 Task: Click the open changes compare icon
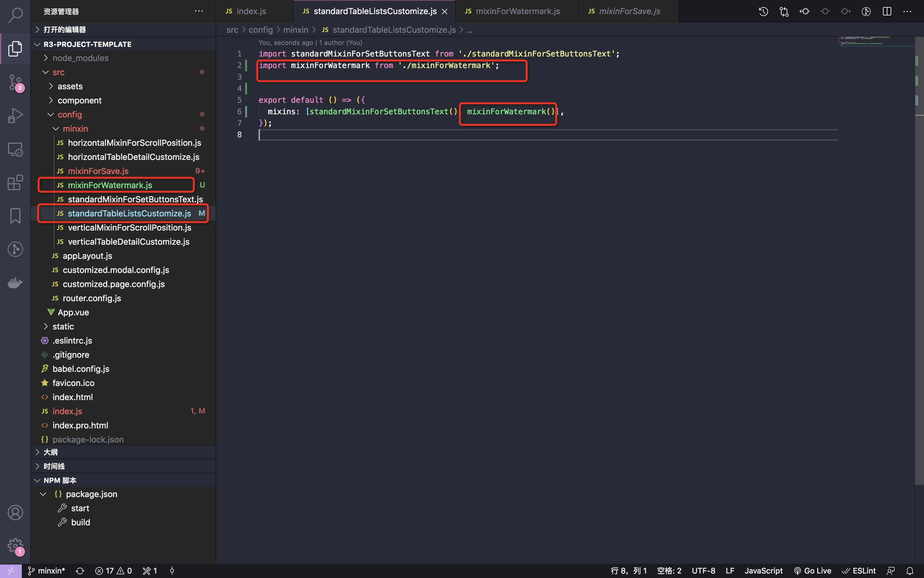[x=784, y=12]
